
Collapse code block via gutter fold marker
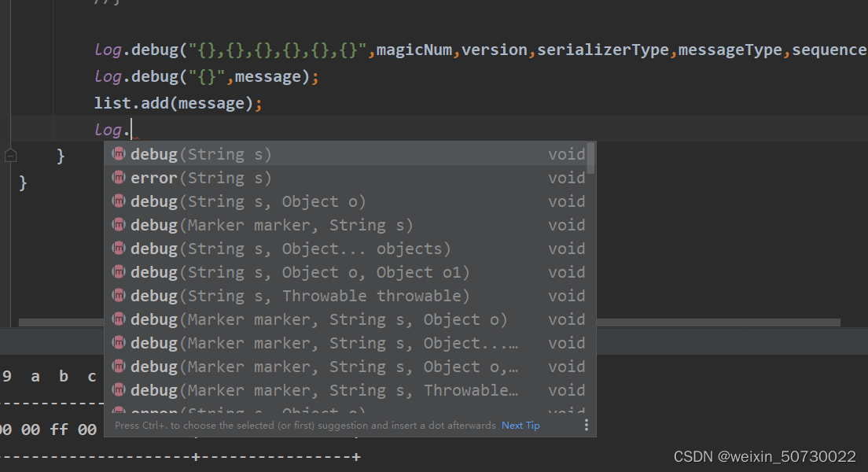click(10, 157)
